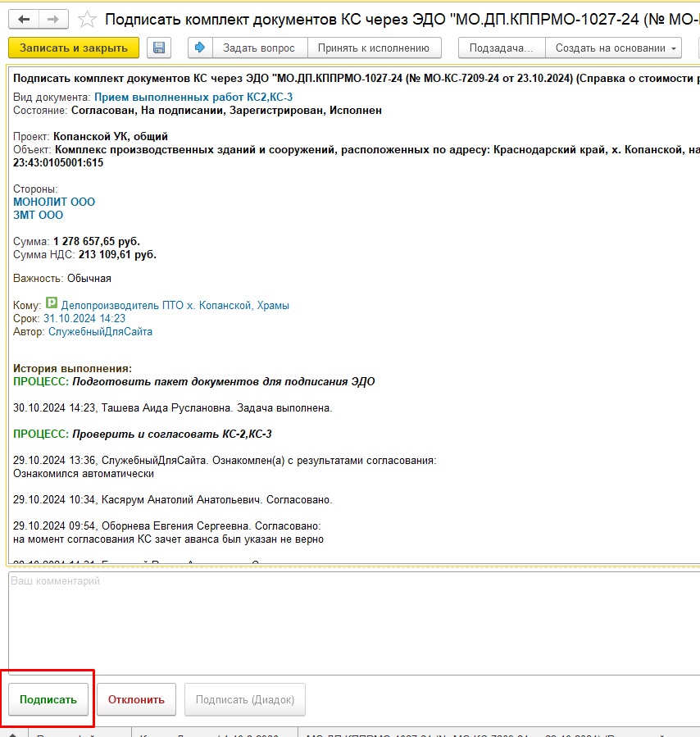
Task: Open author СлужебныйДляСайта link
Action: 100,332
